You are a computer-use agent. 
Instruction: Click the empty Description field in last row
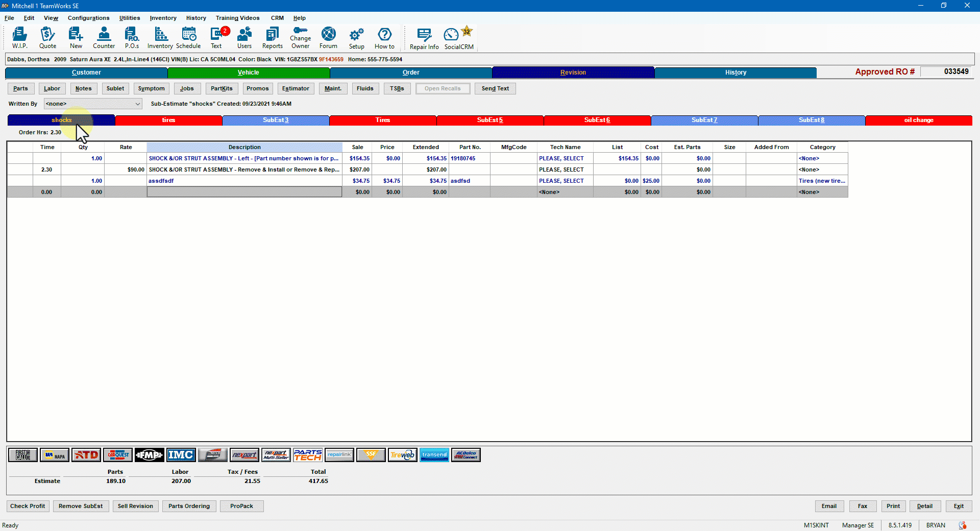pos(244,192)
